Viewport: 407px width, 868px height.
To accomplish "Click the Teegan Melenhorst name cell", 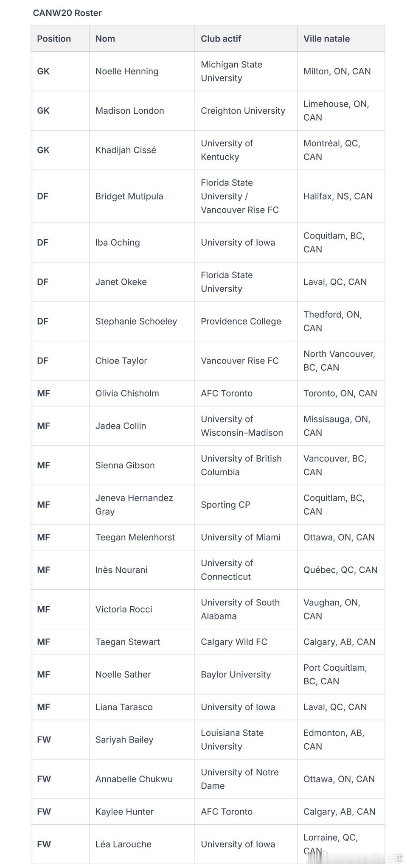I will (142, 538).
